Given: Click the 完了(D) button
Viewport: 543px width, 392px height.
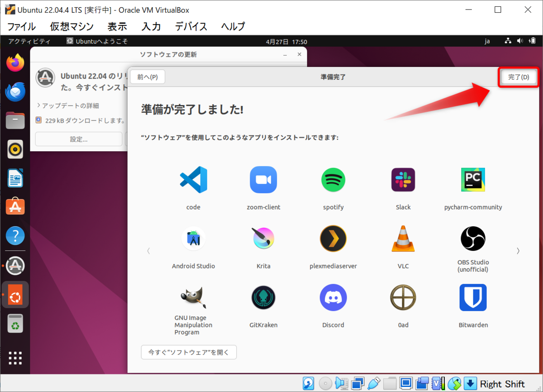Looking at the screenshot, I should click(519, 77).
